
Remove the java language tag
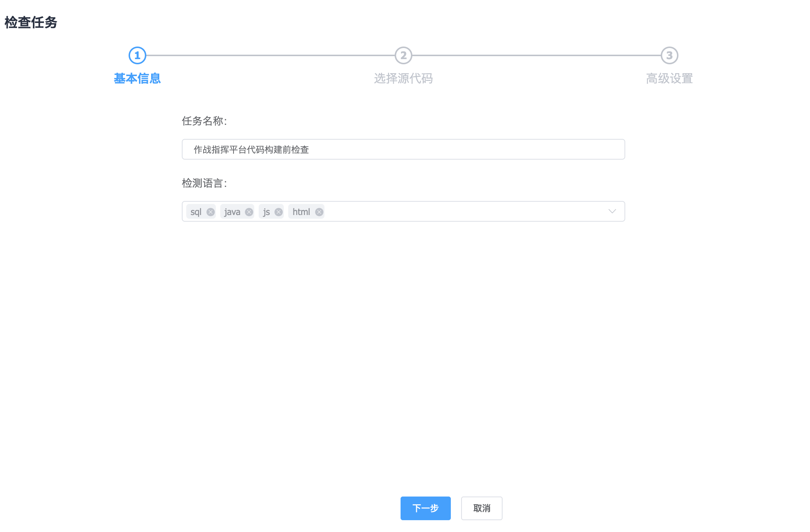point(249,212)
